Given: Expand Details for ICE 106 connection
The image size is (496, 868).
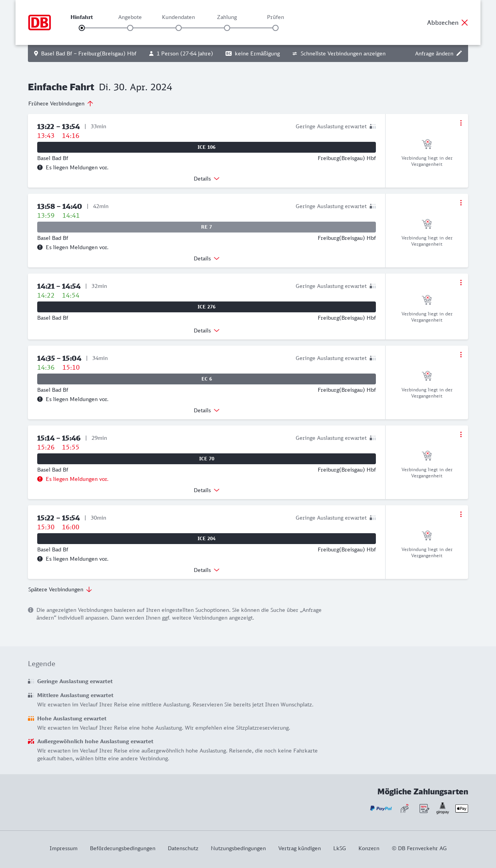Looking at the screenshot, I should click(207, 179).
